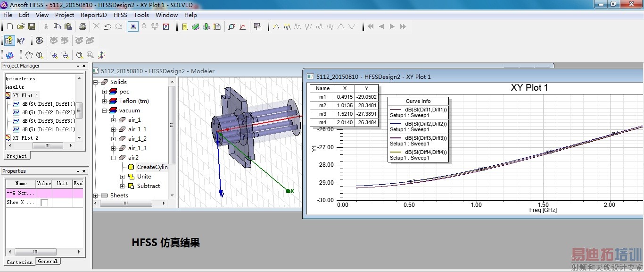Click the eye Show/Hide visibility icon
The image size is (644, 272).
click(x=39, y=41)
